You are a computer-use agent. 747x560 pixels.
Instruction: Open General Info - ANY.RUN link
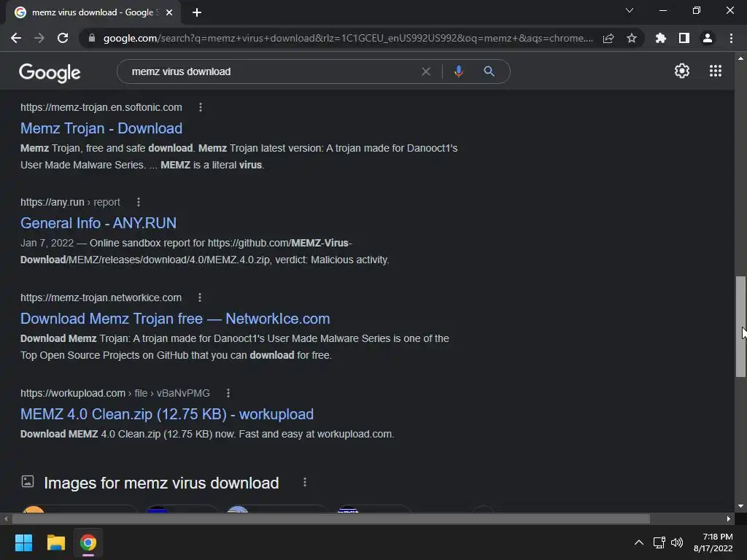(98, 223)
